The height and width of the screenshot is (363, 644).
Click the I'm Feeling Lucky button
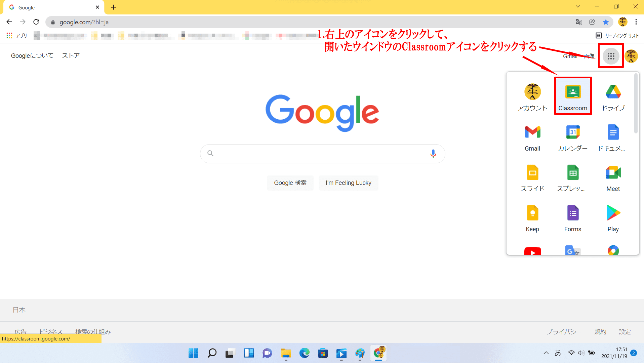(348, 183)
